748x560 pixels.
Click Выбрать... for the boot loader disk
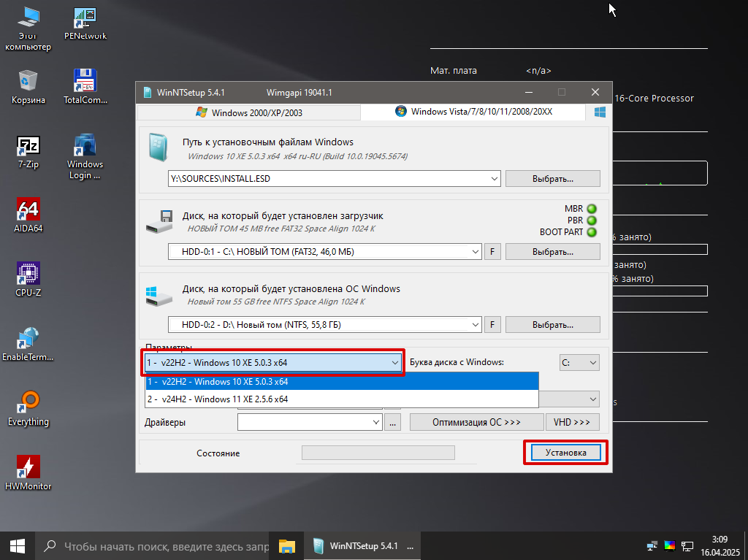point(553,252)
